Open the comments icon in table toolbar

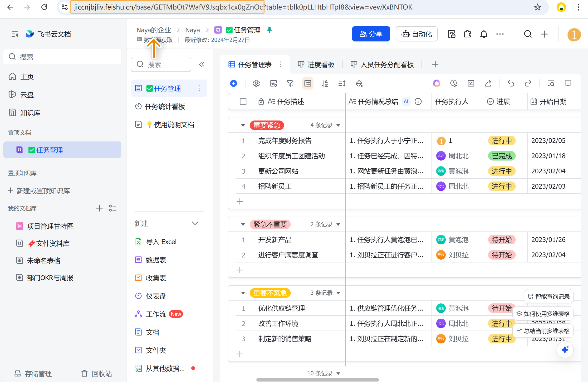point(568,83)
